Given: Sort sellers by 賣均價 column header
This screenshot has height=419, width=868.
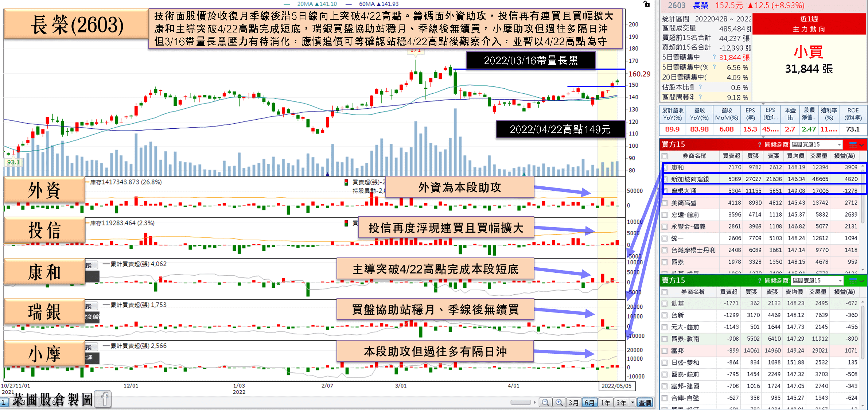Looking at the screenshot, I should tap(794, 292).
